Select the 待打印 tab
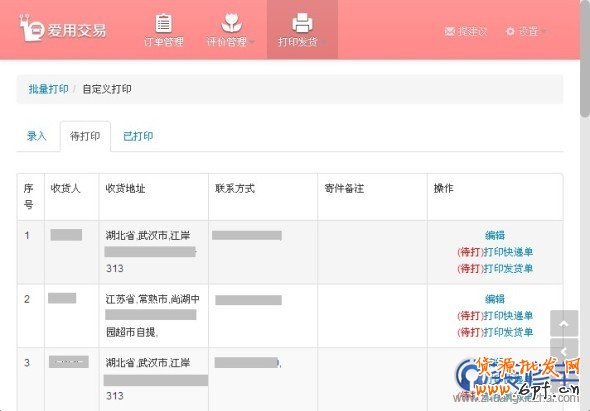This screenshot has width=590, height=411. (x=85, y=136)
